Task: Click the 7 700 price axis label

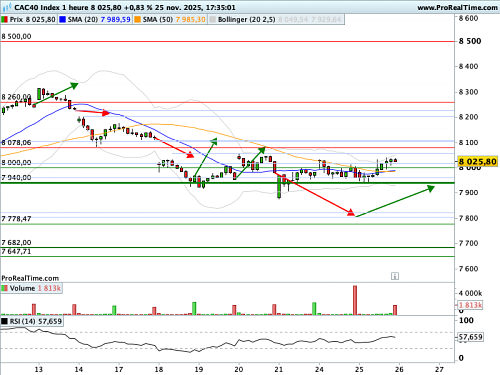Action: click(x=468, y=243)
